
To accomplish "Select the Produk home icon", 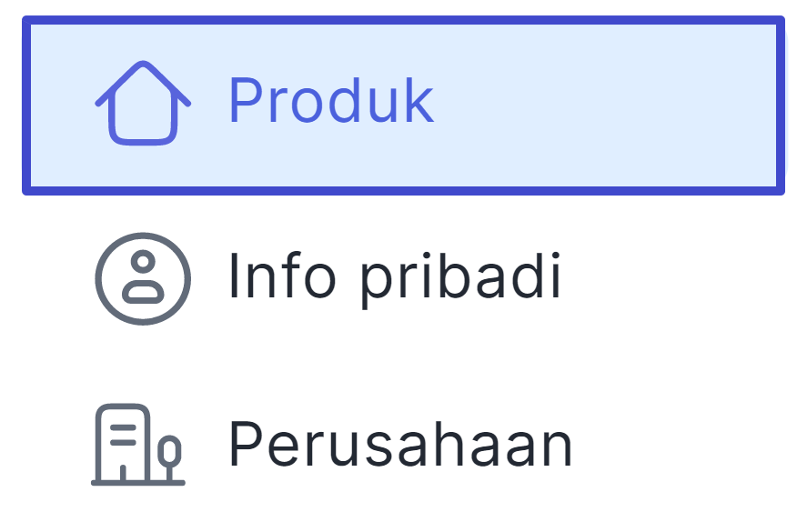I will [143, 103].
